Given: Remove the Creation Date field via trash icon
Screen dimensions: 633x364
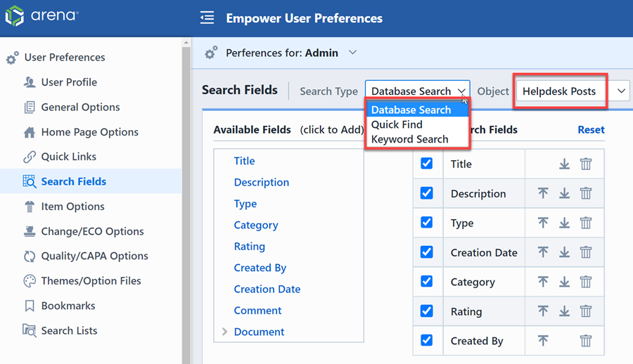Looking at the screenshot, I should (586, 252).
